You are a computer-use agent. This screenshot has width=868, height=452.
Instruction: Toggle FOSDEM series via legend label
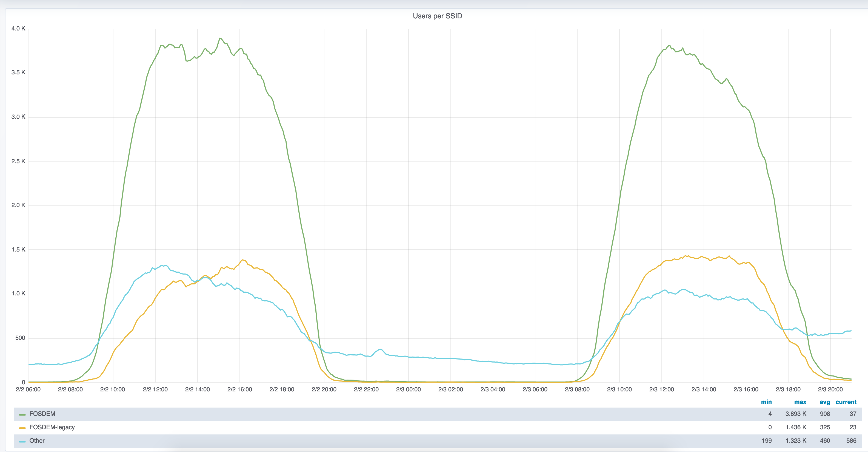point(42,414)
